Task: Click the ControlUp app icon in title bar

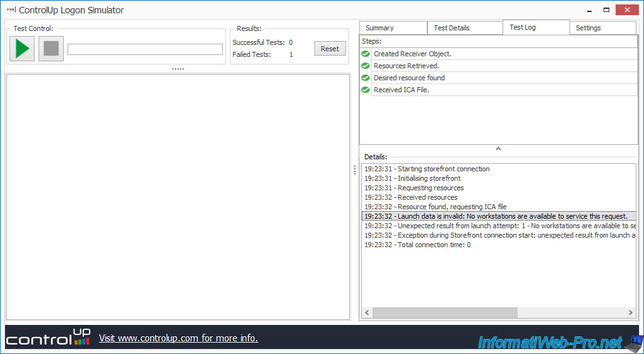Action: (x=11, y=9)
